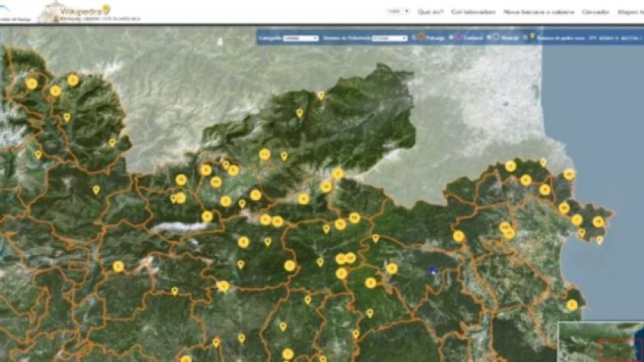Click the small blue marker on the map

[432, 270]
